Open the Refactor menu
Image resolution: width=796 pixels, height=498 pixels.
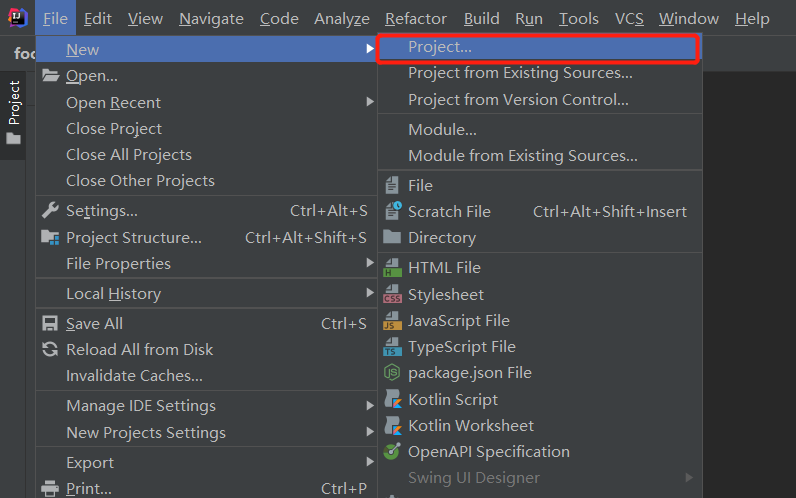click(417, 19)
